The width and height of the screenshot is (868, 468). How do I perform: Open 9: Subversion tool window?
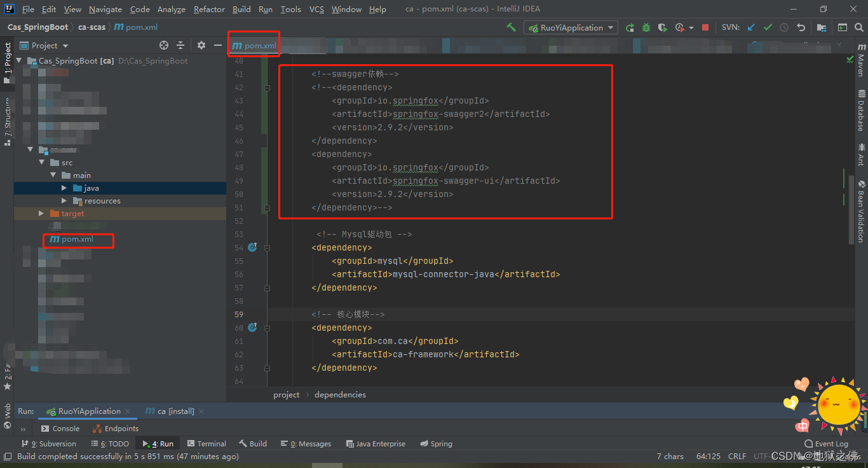49,444
